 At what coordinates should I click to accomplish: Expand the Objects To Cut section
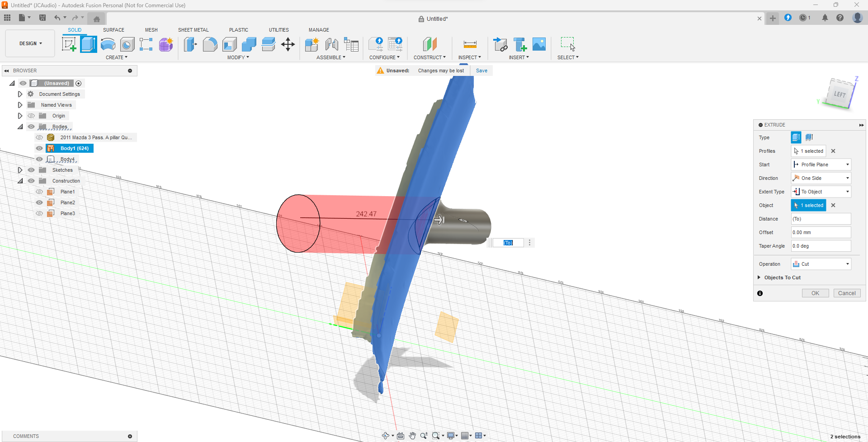(x=759, y=277)
